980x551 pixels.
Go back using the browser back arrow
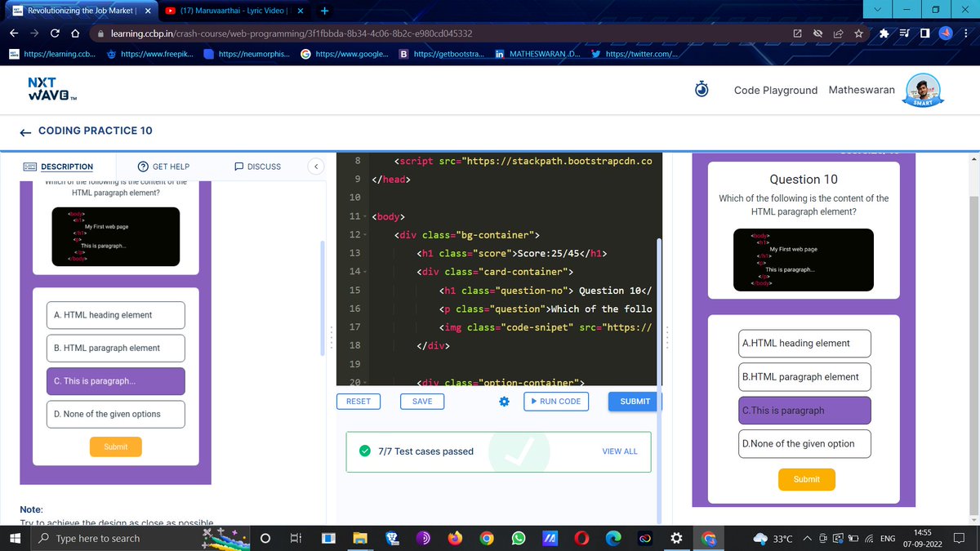pyautogui.click(x=14, y=33)
